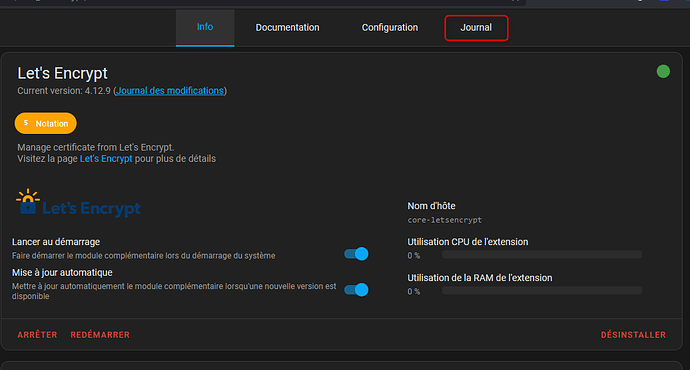The image size is (690, 370).
Task: Click the Let's Encrypt logo image
Action: [78, 203]
